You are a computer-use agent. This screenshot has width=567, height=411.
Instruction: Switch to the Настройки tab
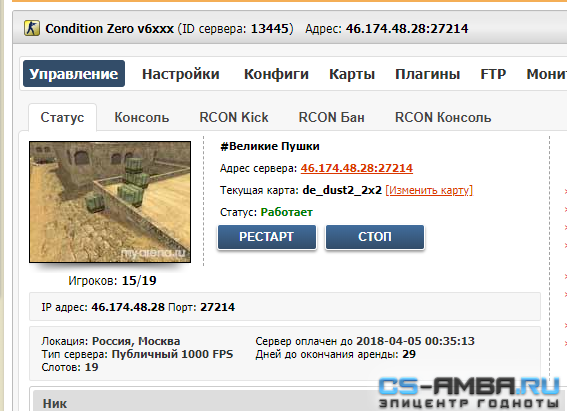pos(180,74)
